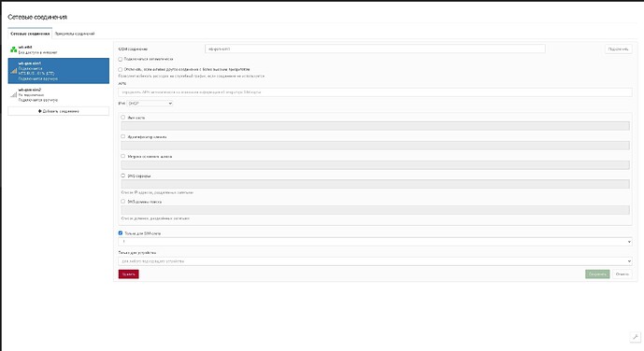Click the 'Отмена' button
Viewport: 644px width, 351px height.
[x=622, y=274]
